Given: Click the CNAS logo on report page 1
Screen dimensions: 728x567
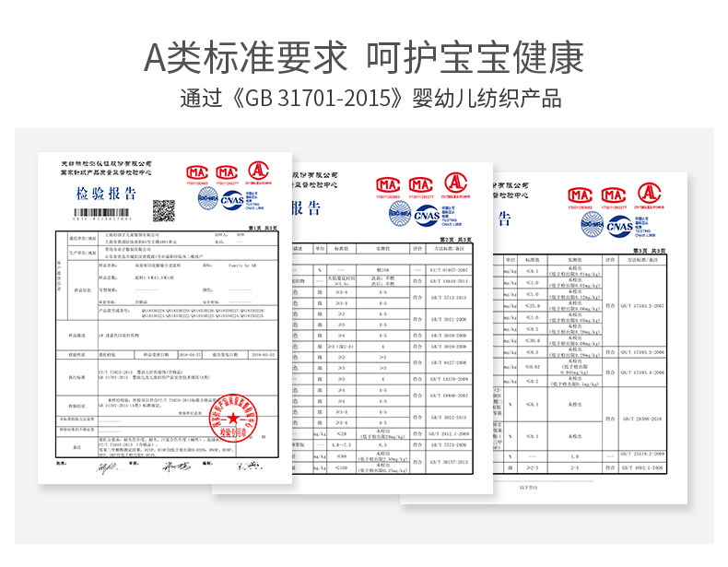Looking at the screenshot, I should point(232,200).
